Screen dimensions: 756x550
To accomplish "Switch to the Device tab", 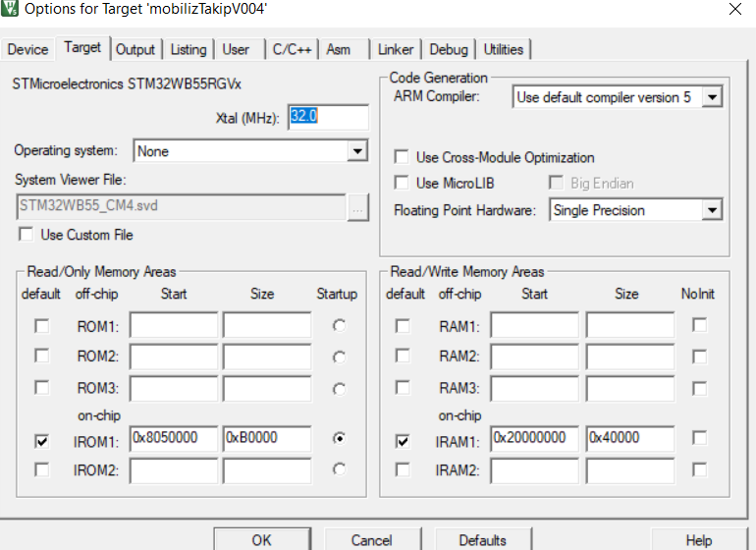I will tap(27, 49).
